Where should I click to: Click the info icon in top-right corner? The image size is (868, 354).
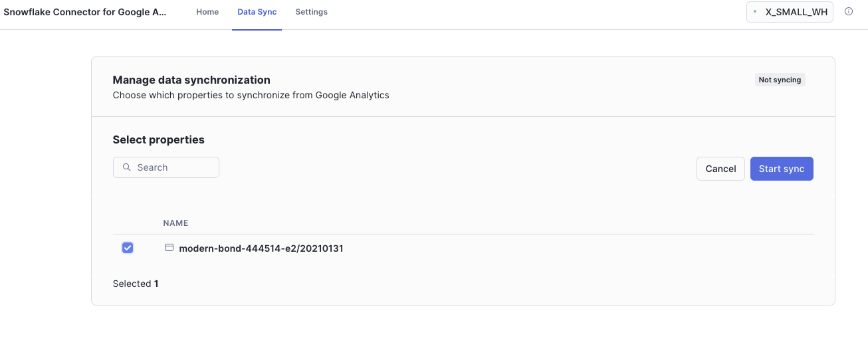coord(849,12)
